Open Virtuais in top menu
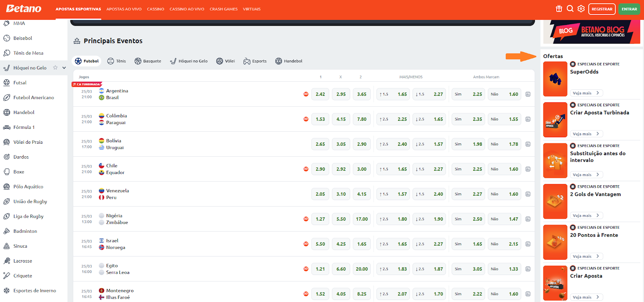This screenshot has width=644, height=302. [x=252, y=9]
